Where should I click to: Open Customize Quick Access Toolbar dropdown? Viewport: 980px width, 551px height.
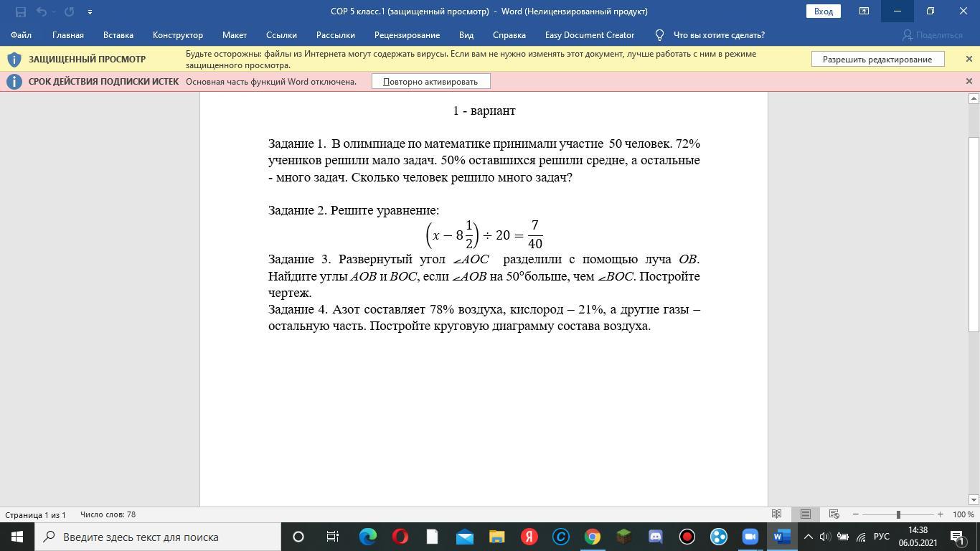point(90,11)
